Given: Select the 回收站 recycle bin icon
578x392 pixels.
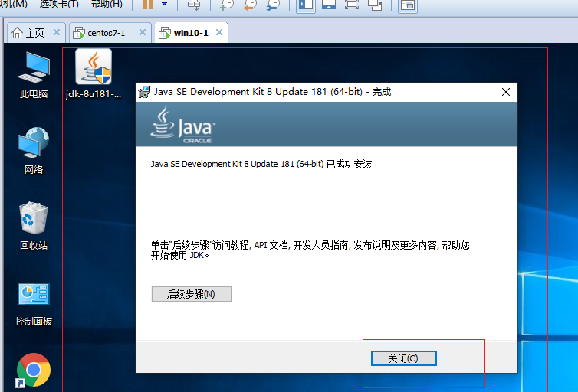Looking at the screenshot, I should (x=34, y=226).
